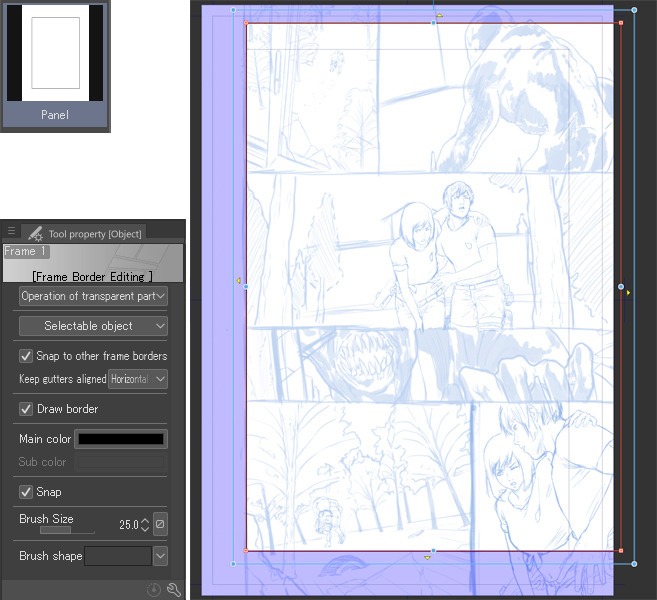Click the Brush Size dynamics icon button
Viewport: 657px width, 600px height.
point(160,524)
